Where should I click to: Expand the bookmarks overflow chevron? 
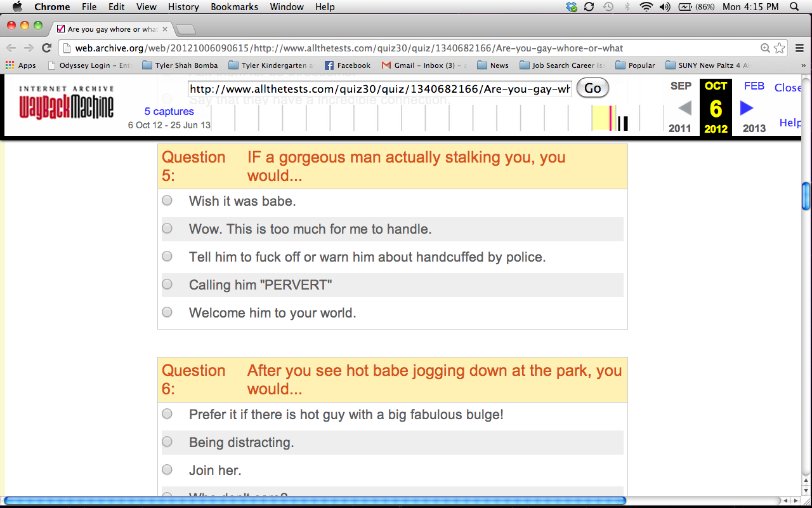pyautogui.click(x=803, y=65)
